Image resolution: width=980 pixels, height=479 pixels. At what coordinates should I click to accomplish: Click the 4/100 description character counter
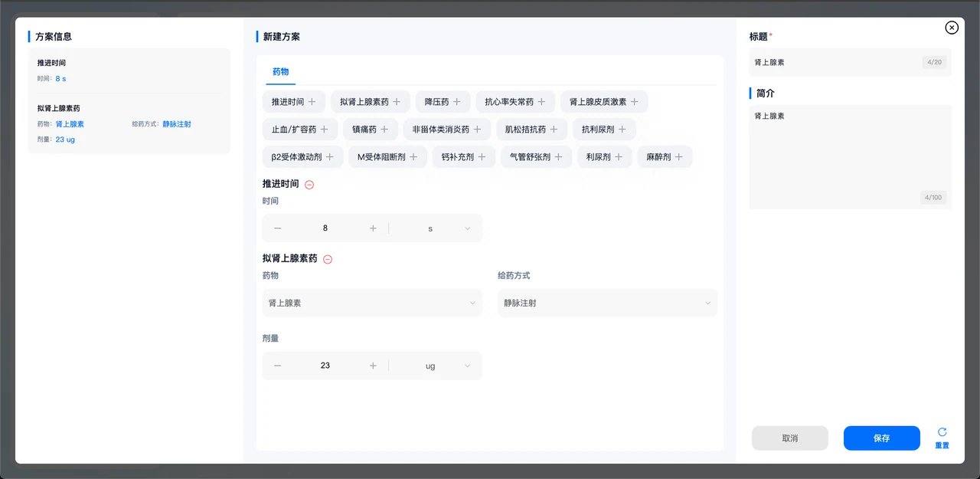pyautogui.click(x=933, y=198)
